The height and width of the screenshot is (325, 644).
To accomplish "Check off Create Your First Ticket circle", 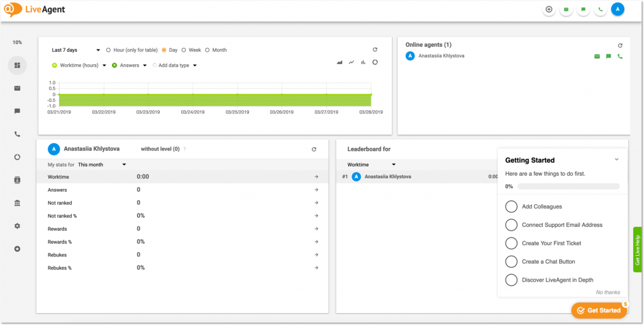I will pos(511,243).
